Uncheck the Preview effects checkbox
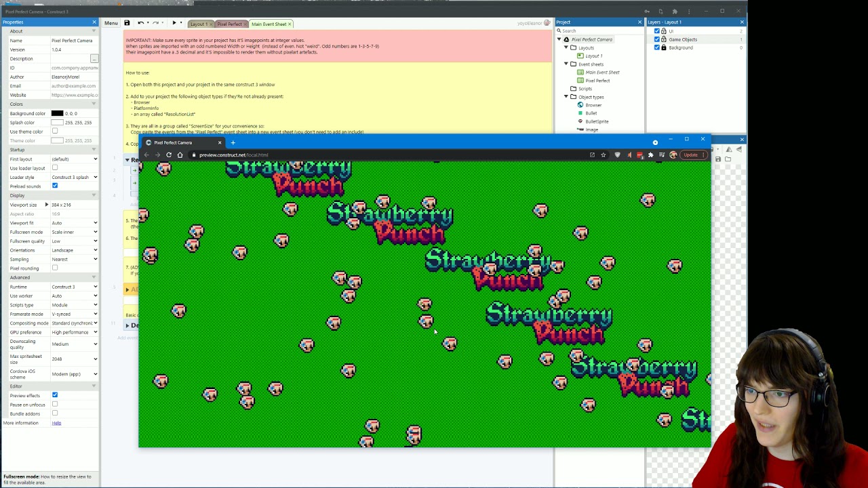Screen dimensions: 868x488 [55, 395]
